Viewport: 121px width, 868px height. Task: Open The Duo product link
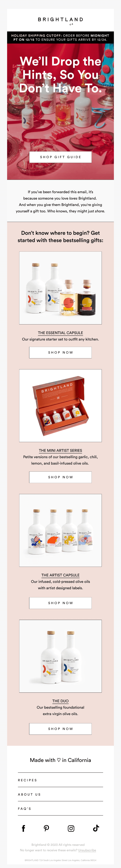60,701
